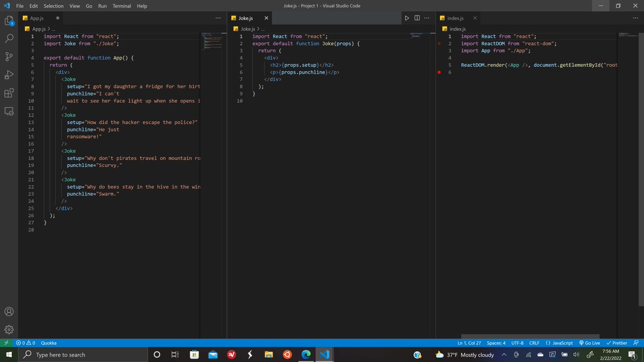The image size is (644, 362).
Task: Switch to the index.js tab
Action: [x=455, y=18]
